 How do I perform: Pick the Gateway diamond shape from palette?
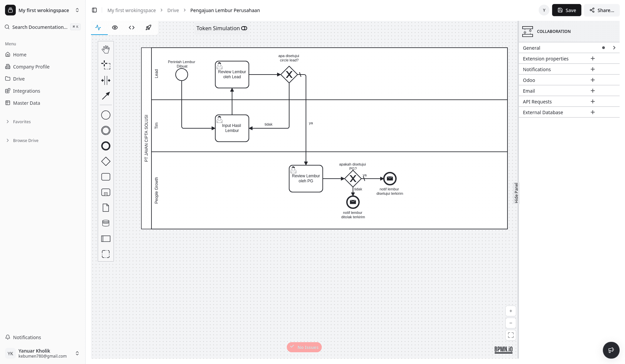[x=106, y=162]
